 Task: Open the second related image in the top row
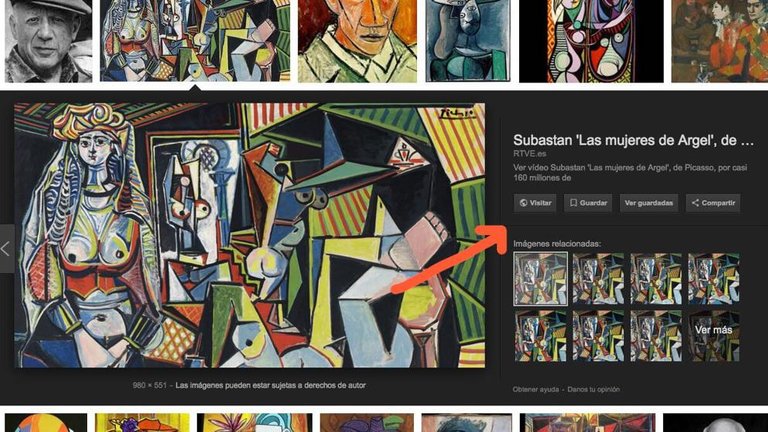[598, 279]
